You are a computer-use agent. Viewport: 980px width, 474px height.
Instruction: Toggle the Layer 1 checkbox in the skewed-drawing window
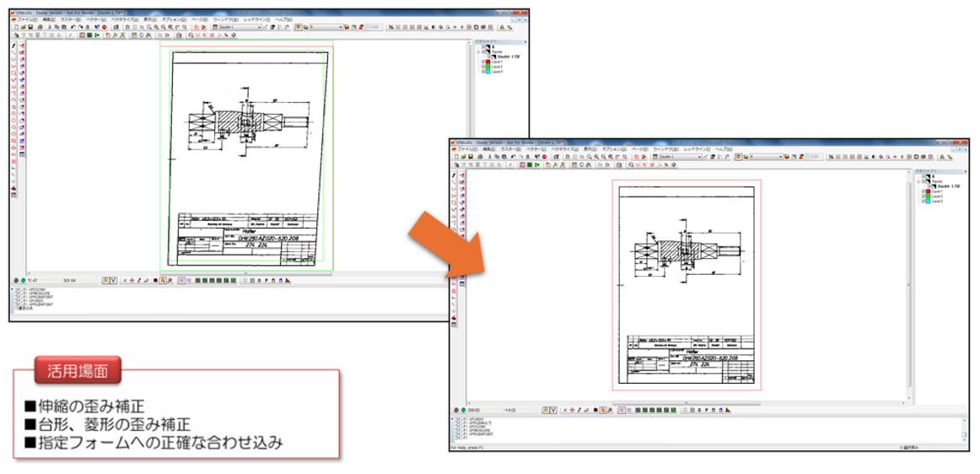[482, 62]
